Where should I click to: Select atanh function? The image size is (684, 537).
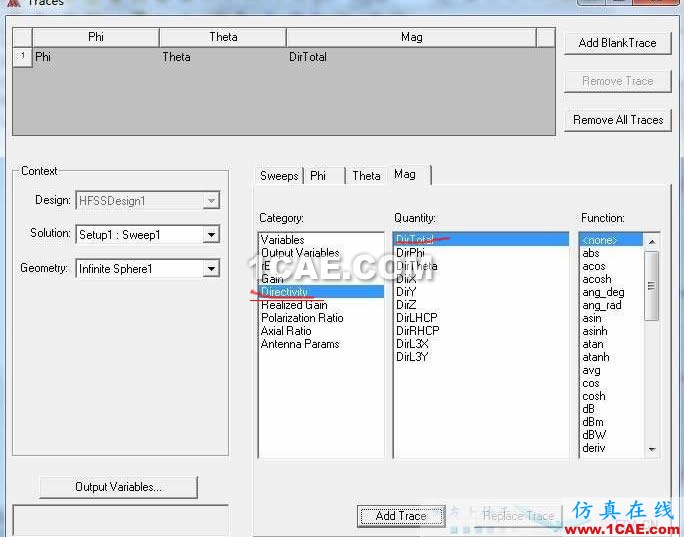611,357
